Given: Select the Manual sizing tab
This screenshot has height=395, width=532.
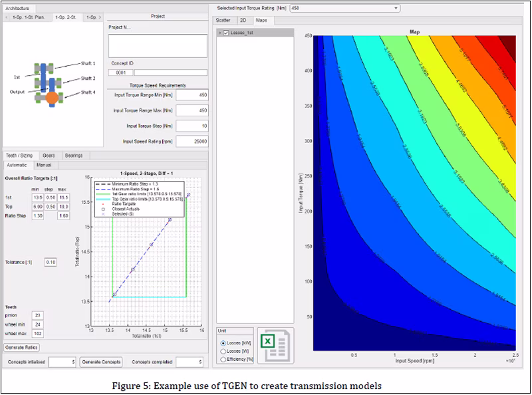Looking at the screenshot, I should 44,164.
